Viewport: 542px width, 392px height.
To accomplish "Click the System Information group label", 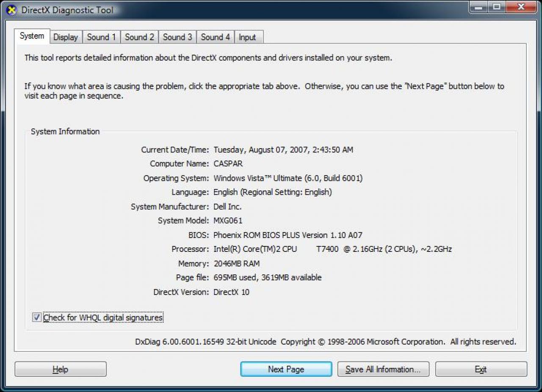I will 65,132.
